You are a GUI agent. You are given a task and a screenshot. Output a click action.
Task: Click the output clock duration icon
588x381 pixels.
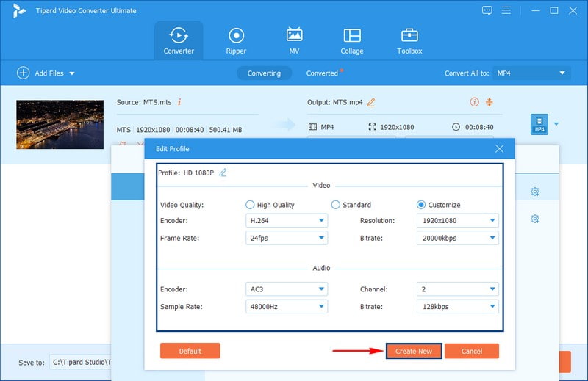click(x=456, y=127)
